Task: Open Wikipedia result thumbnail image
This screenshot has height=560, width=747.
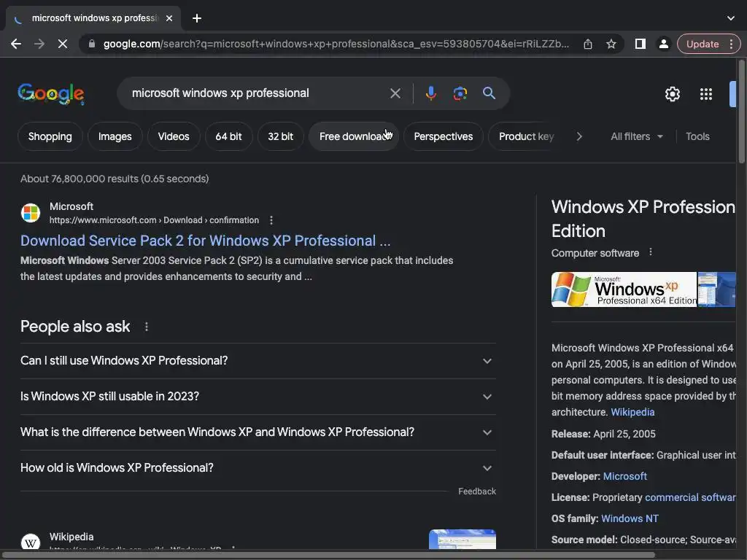Action: pos(462,540)
